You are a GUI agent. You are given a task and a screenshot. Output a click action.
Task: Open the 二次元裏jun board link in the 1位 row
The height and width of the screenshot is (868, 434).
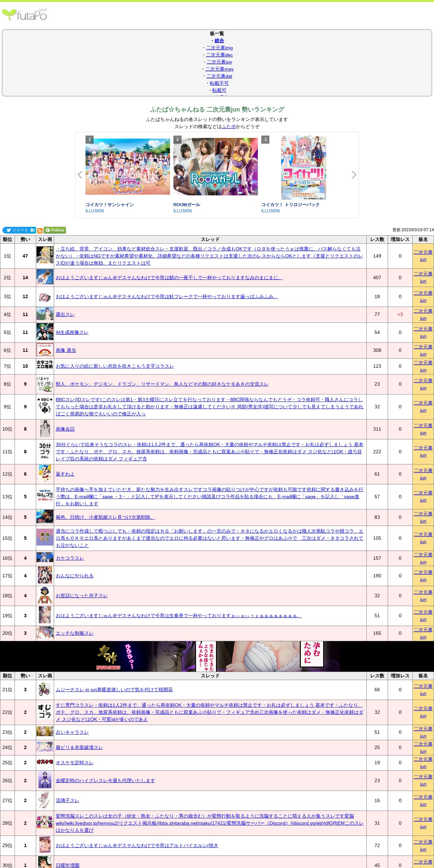[423, 256]
